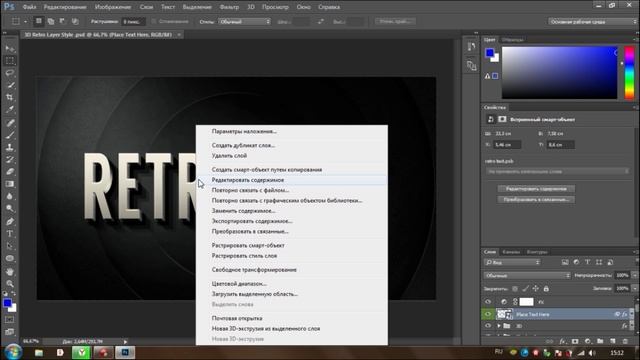Screen dimensions: 640x360
Task: Select the Zoom tool
Action: [x=10, y=284]
